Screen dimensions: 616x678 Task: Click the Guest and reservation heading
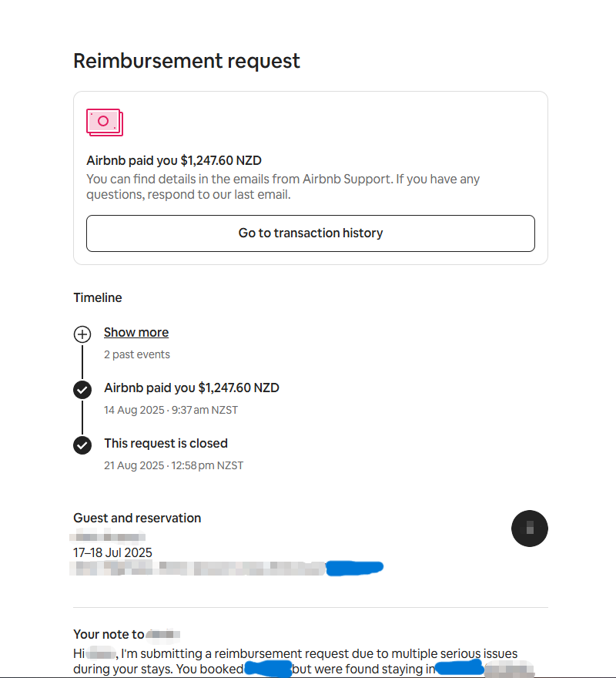[137, 518]
